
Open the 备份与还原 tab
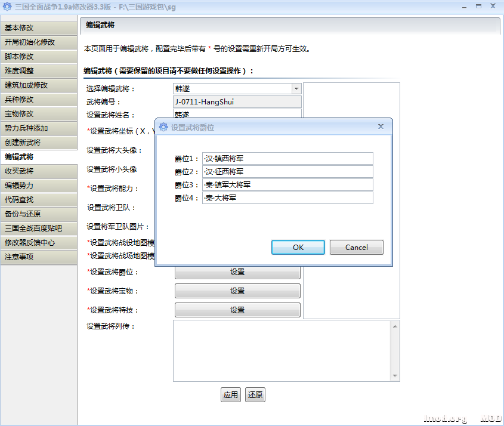[x=39, y=214]
